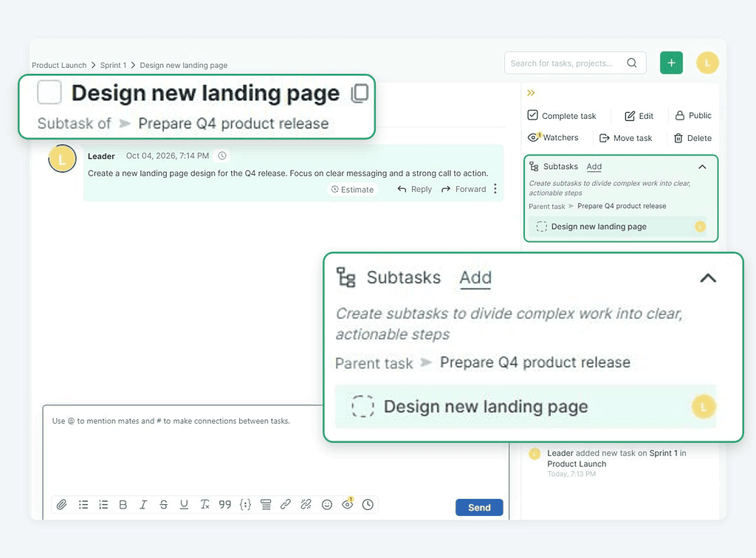Click the Send button
The image size is (756, 558).
coord(479,507)
